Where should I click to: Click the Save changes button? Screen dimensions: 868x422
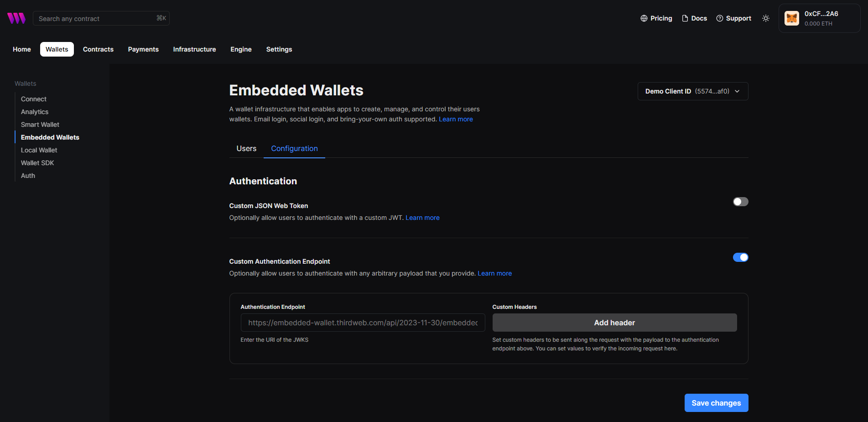(716, 403)
